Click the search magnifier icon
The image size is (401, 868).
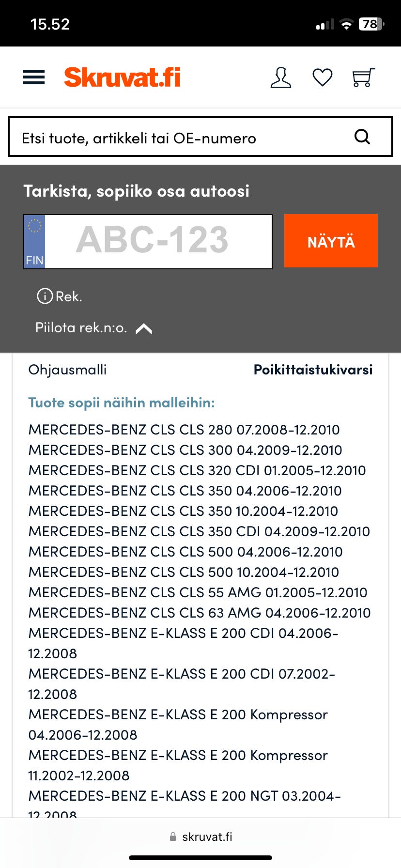coord(362,137)
